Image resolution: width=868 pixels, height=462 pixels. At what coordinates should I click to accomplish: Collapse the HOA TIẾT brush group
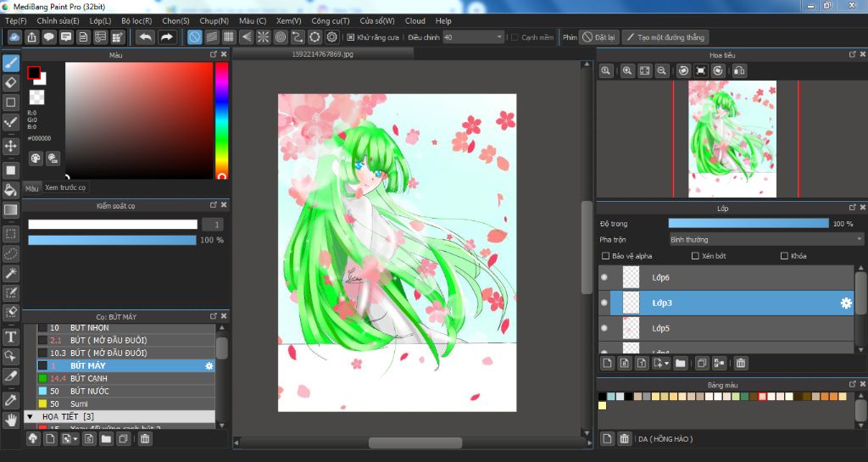click(x=30, y=416)
